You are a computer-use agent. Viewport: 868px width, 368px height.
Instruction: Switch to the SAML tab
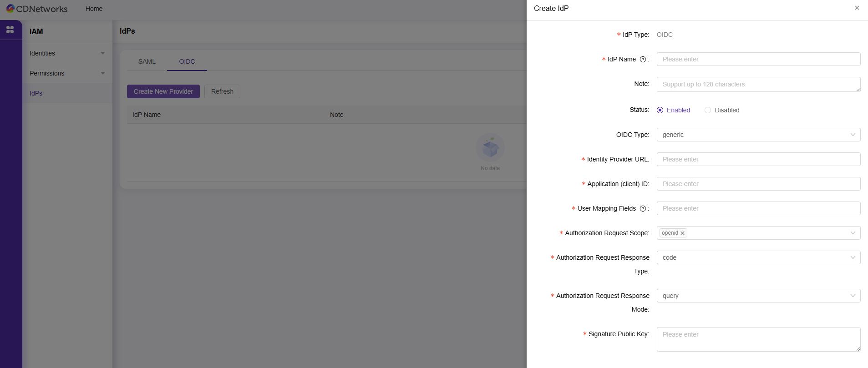147,61
